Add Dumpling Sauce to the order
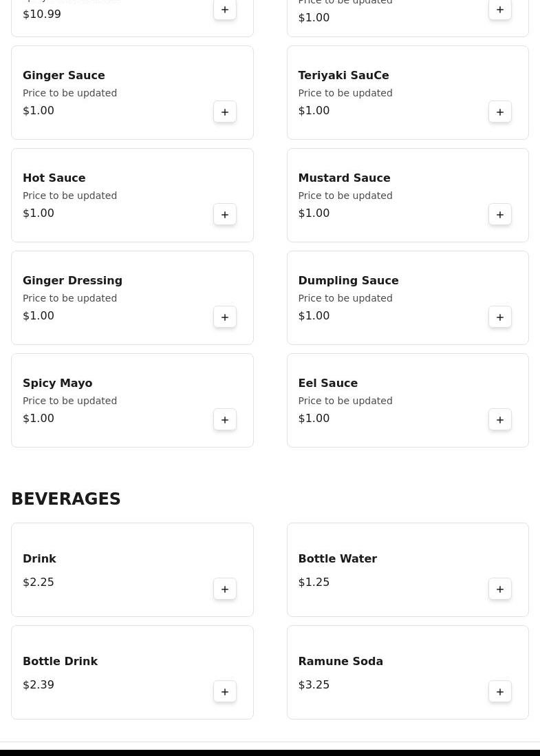Screen dimensions: 540x756 coord(500,317)
